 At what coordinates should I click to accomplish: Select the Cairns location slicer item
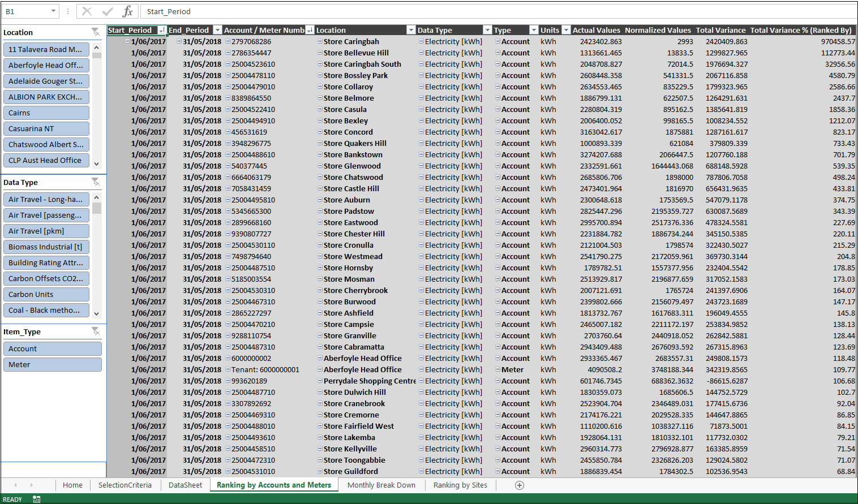[46, 113]
